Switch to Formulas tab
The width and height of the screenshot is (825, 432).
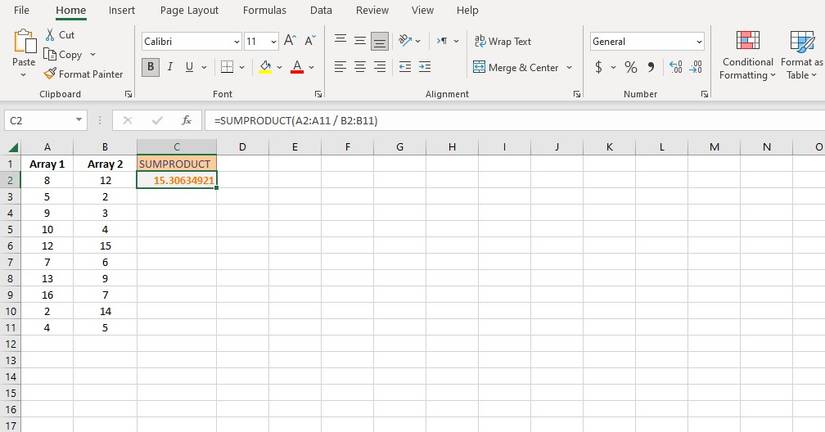coord(265,10)
